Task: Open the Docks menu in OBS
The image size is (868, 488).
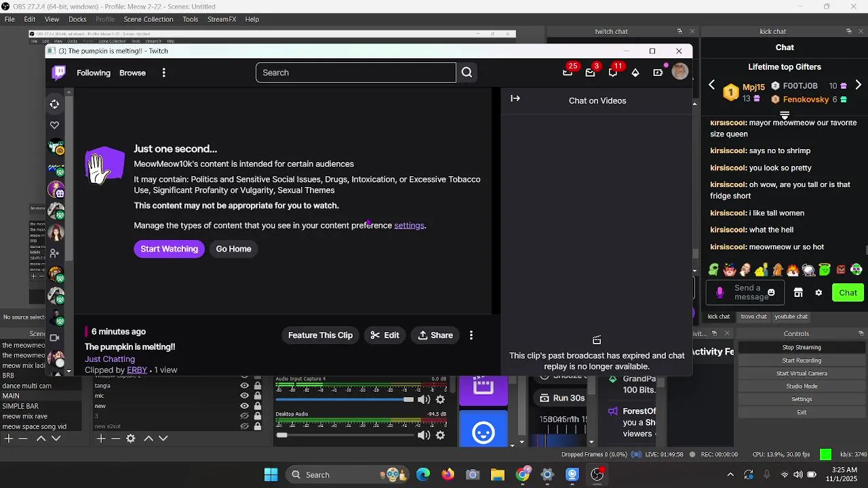Action: [x=77, y=19]
